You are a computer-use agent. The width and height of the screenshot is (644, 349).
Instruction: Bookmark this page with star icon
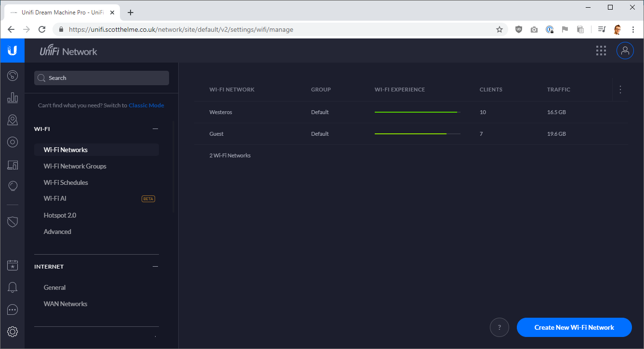point(499,29)
